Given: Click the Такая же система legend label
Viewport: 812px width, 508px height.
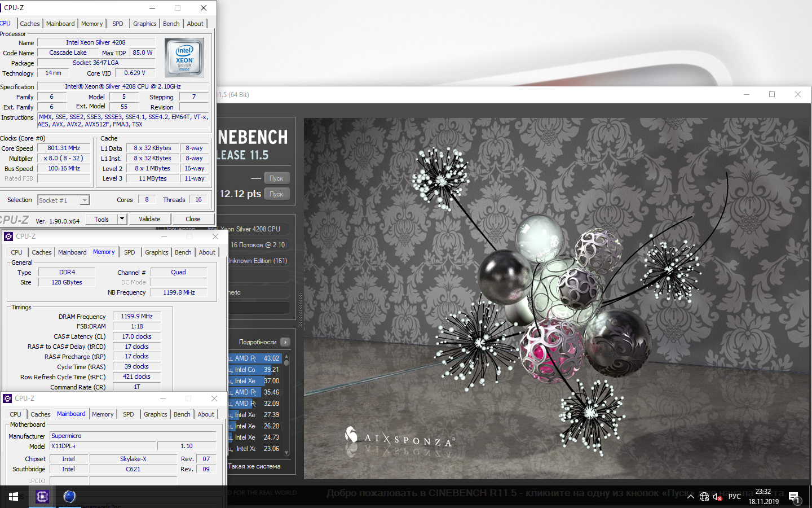Looking at the screenshot, I should coord(254,466).
